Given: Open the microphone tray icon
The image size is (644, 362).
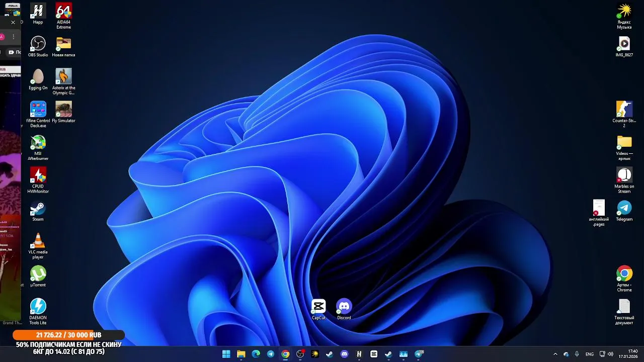Looking at the screenshot, I should click(577, 354).
